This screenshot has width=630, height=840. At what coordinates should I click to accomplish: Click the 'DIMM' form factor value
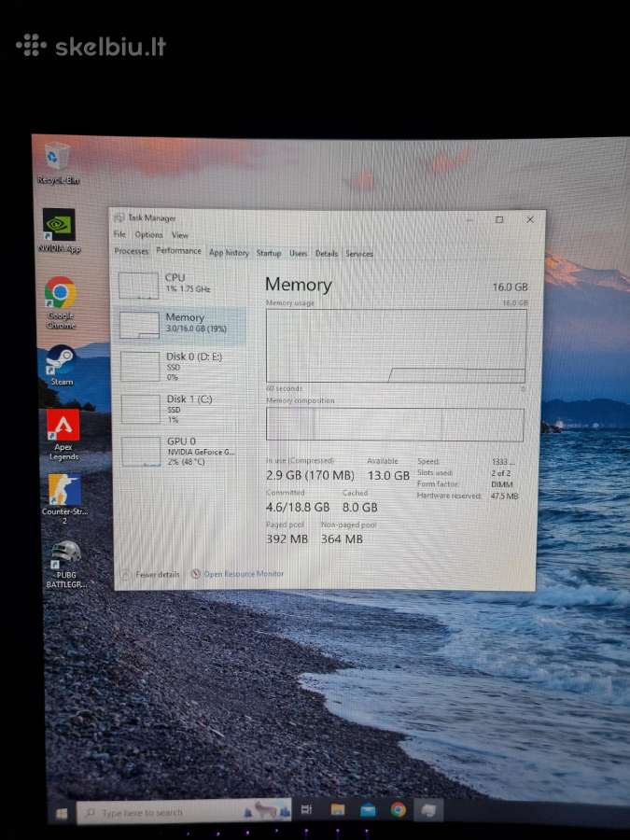coord(502,484)
